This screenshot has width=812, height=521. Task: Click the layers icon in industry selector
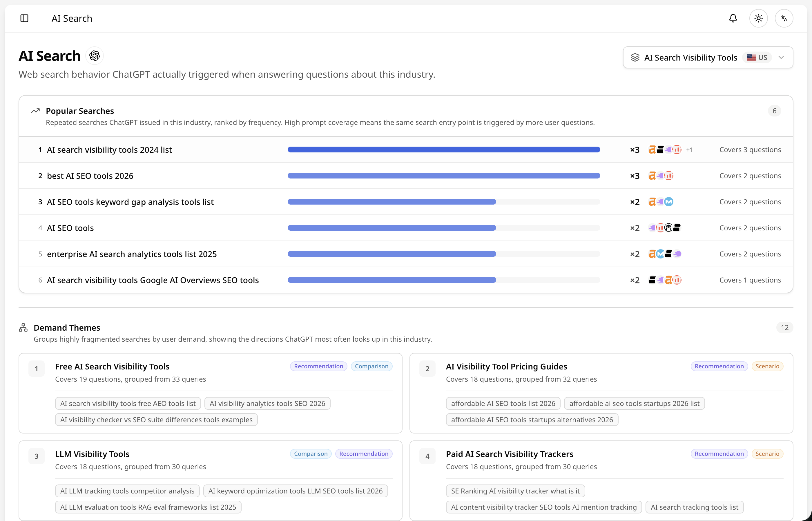click(635, 57)
